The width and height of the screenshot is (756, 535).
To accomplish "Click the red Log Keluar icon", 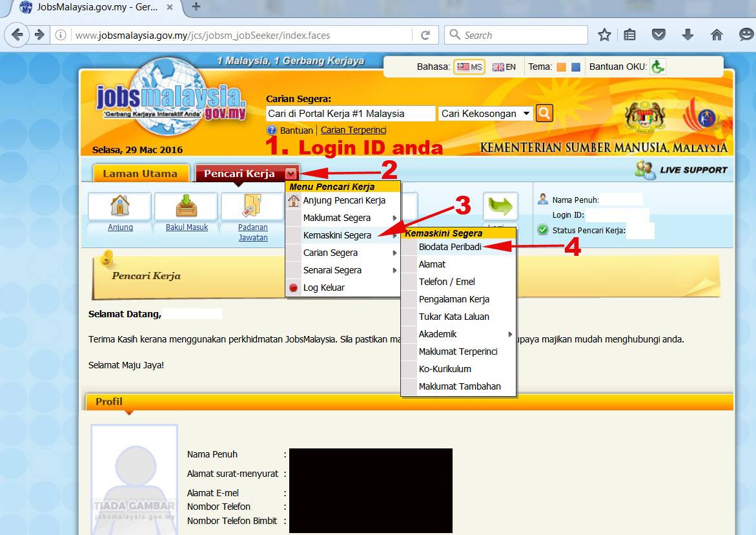I will pos(293,288).
